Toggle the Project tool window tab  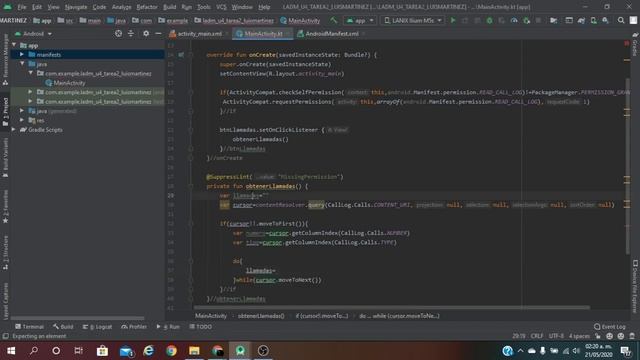coord(5,111)
